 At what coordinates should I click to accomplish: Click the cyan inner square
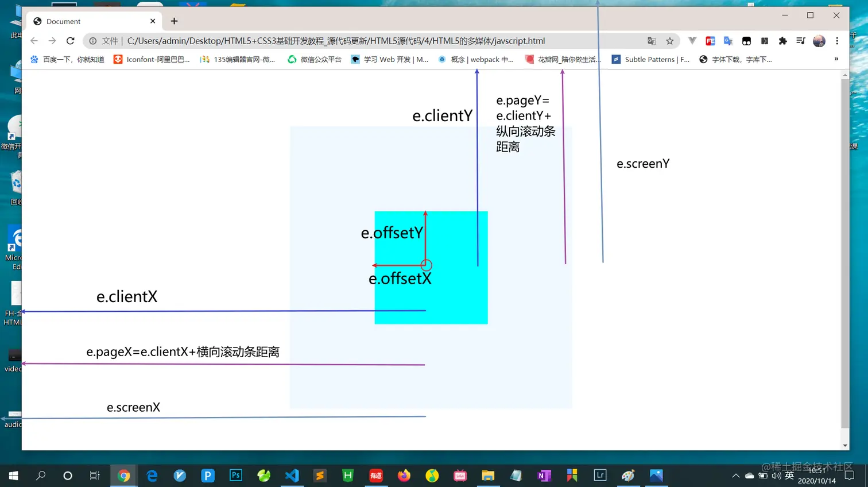click(431, 268)
